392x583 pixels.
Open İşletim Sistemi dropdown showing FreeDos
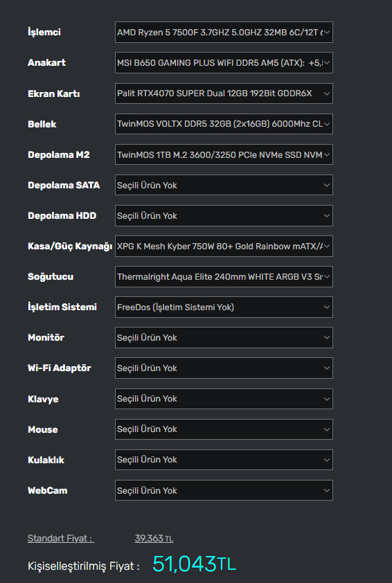click(224, 307)
